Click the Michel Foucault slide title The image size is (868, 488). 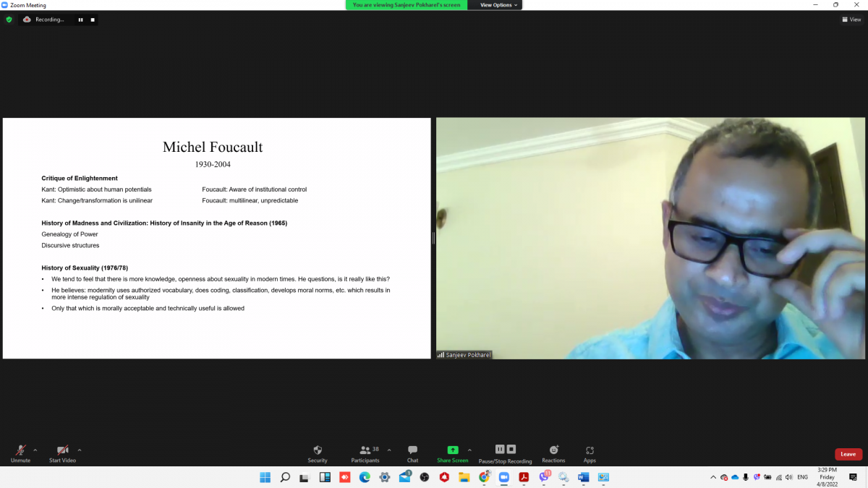(213, 147)
